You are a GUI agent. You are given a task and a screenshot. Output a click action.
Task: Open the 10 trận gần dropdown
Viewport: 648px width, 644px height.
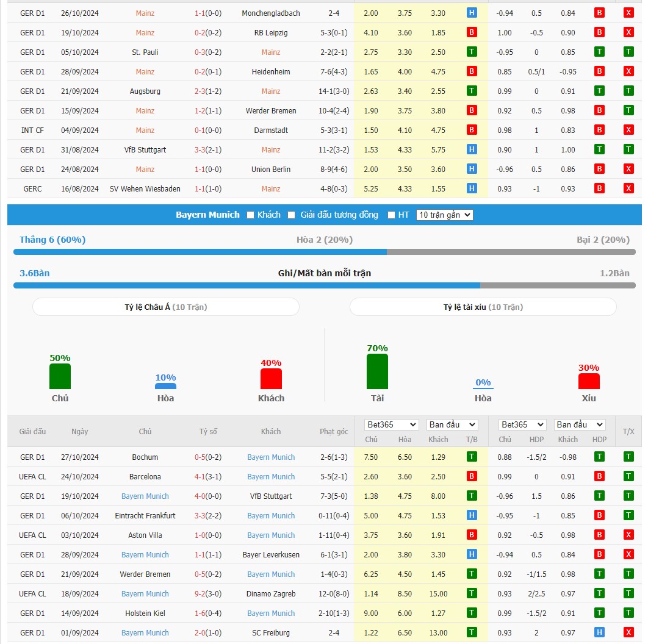pyautogui.click(x=444, y=215)
